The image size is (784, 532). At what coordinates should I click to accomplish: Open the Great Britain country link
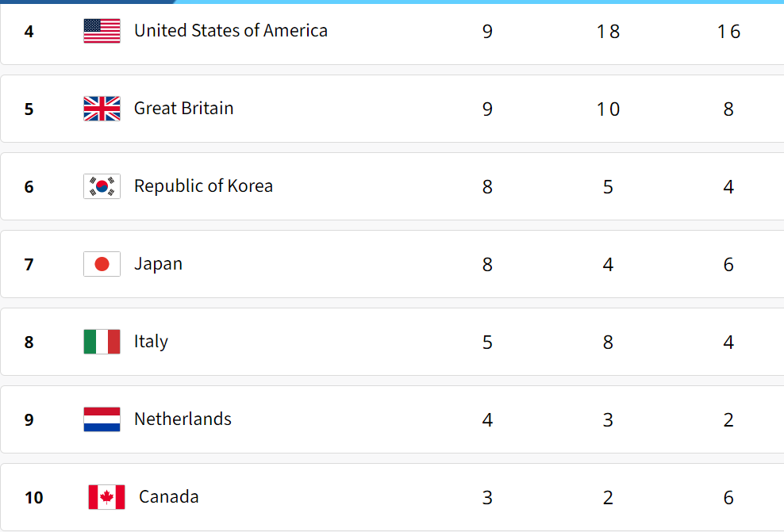coord(183,109)
